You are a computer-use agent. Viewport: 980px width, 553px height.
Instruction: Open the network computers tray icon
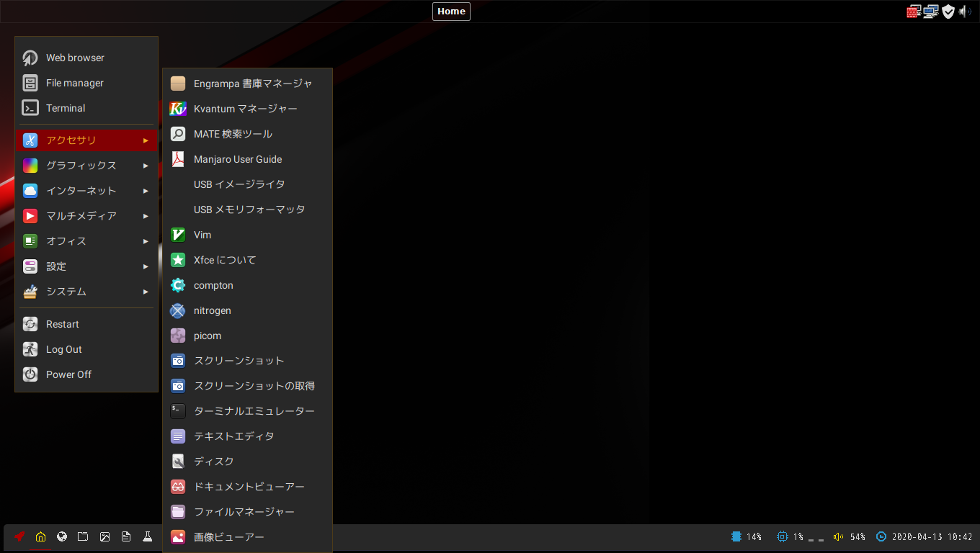tap(931, 12)
